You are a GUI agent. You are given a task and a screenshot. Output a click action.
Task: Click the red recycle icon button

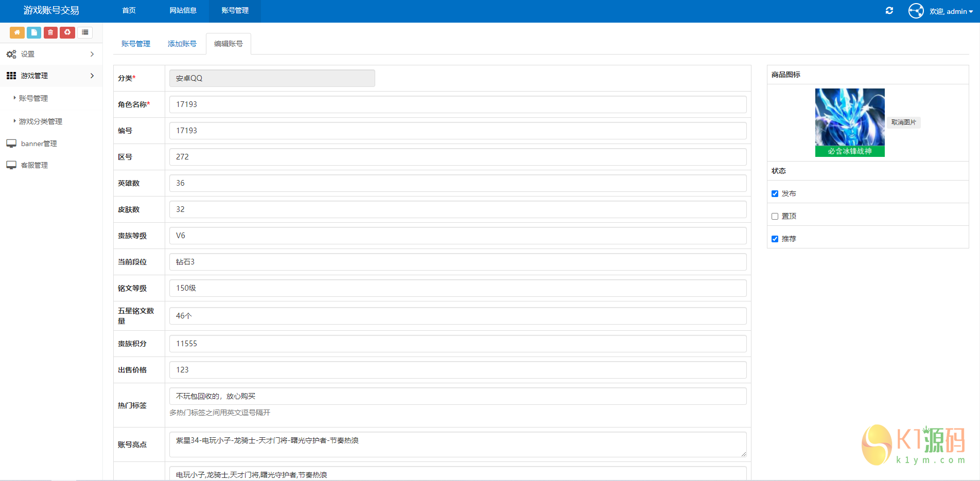(x=67, y=32)
